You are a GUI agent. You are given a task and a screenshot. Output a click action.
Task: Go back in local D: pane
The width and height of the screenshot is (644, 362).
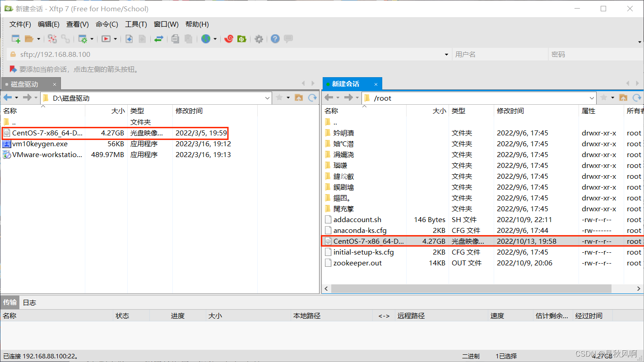(x=8, y=97)
